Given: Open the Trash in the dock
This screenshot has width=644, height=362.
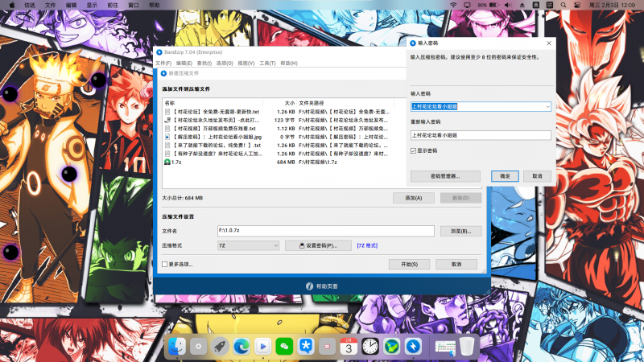Looking at the screenshot, I should tap(467, 346).
